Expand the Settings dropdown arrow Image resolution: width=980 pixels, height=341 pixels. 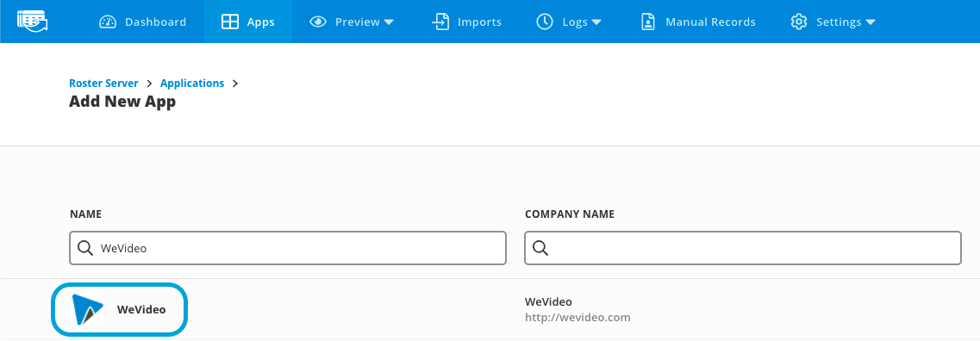[x=870, y=22]
